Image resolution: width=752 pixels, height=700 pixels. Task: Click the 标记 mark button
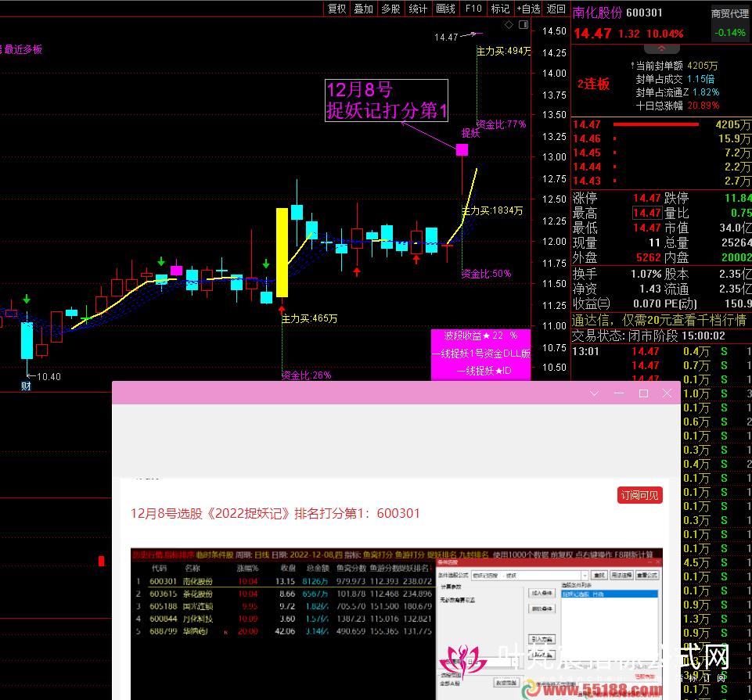pos(500,9)
